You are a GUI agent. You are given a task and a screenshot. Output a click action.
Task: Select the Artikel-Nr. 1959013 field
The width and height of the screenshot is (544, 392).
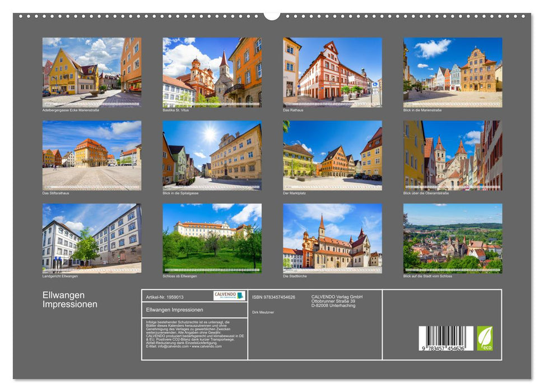click(166, 297)
